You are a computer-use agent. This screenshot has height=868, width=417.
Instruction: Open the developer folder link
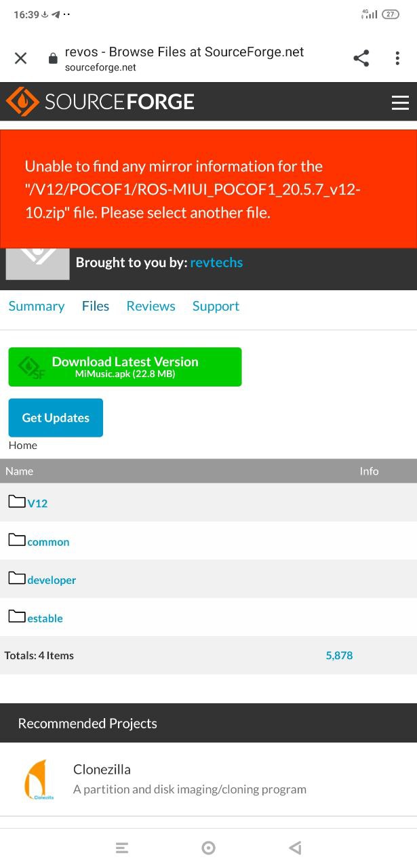(x=52, y=580)
